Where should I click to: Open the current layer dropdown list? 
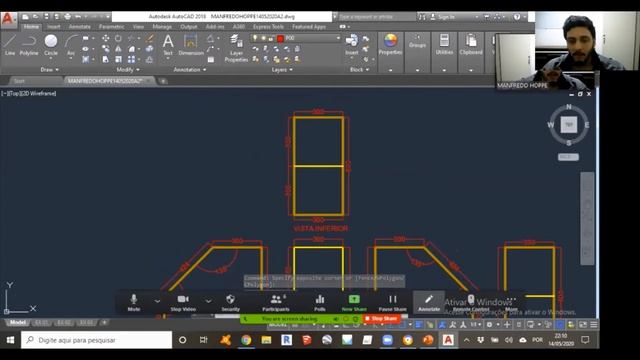[x=338, y=38]
